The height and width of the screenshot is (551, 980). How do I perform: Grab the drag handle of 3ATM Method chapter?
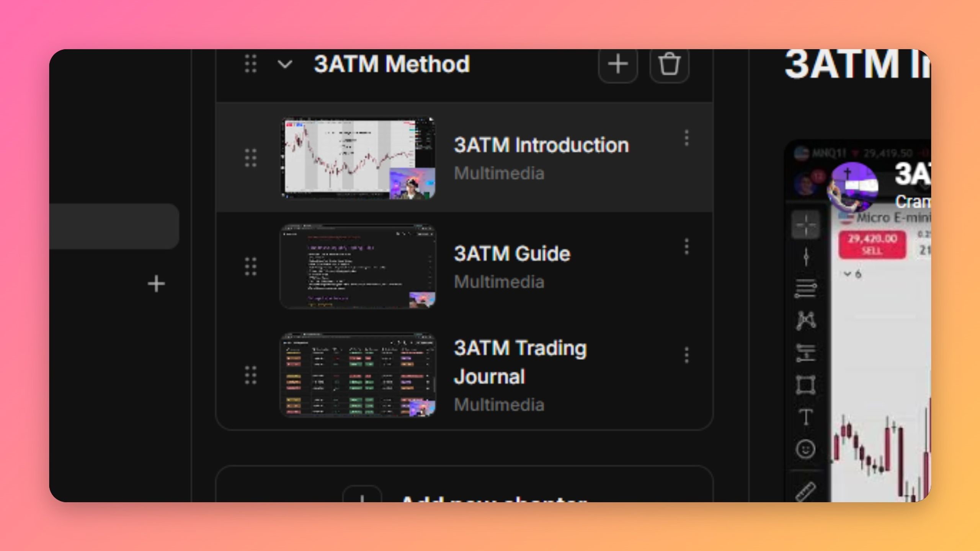(x=251, y=64)
